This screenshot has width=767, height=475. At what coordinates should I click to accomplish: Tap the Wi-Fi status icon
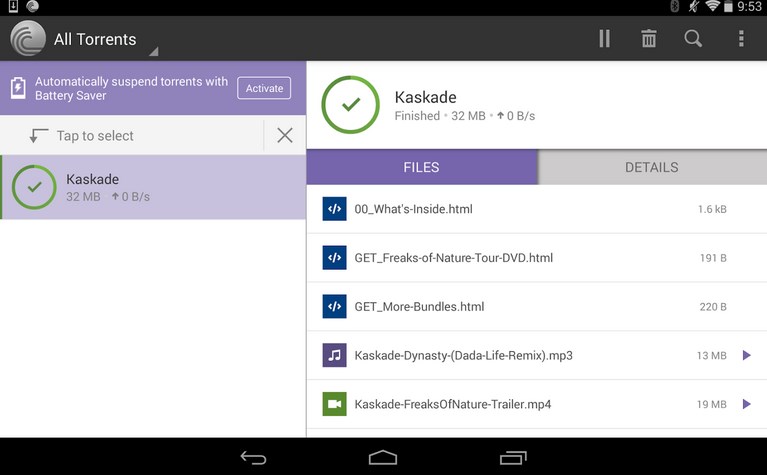(x=712, y=6)
